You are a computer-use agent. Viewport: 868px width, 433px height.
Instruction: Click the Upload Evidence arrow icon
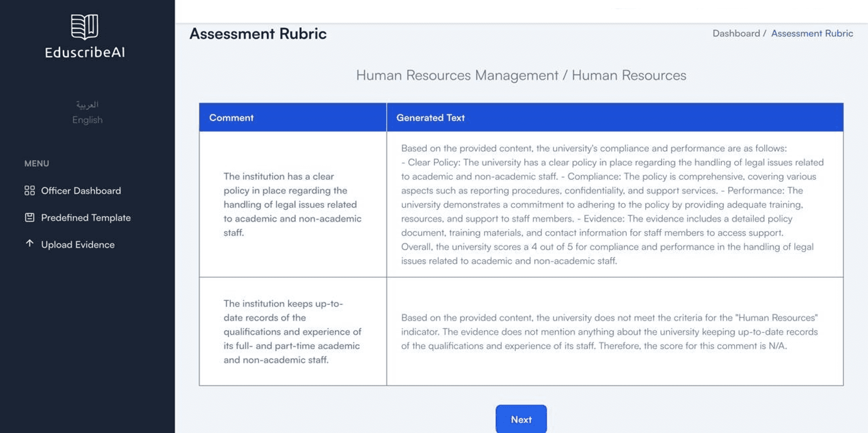(30, 244)
